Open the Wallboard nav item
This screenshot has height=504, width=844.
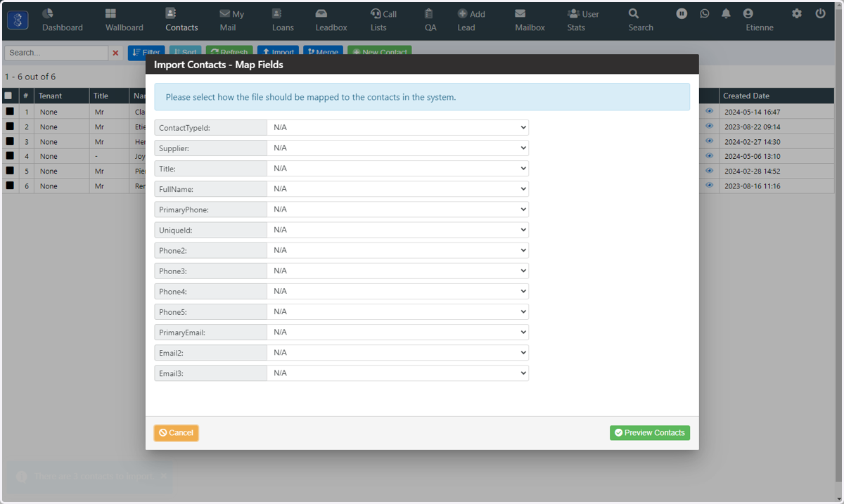pyautogui.click(x=124, y=20)
